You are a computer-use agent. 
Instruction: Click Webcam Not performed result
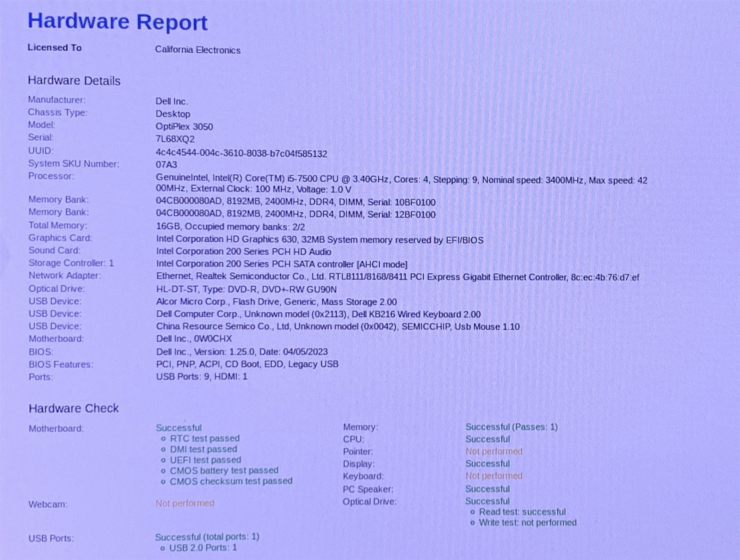(x=185, y=503)
